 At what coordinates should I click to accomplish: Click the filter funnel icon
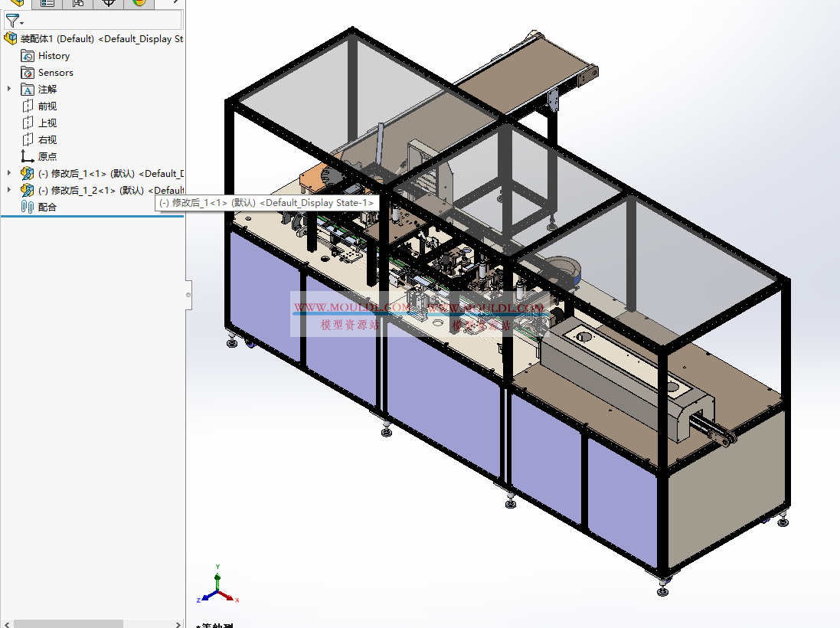pos(13,20)
